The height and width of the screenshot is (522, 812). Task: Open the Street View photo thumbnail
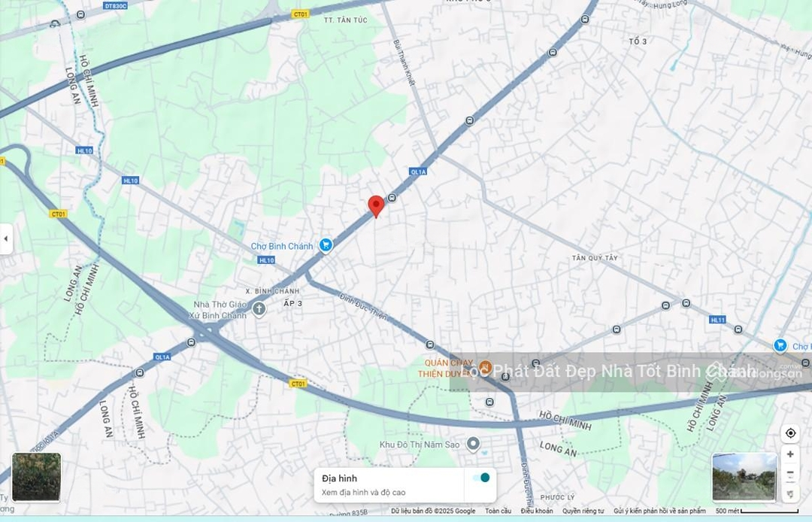coord(744,477)
